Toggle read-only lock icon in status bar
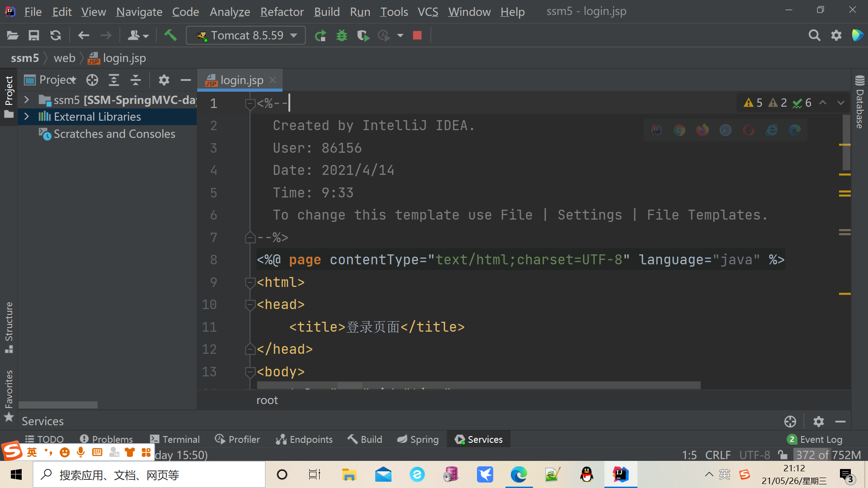Image resolution: width=868 pixels, height=488 pixels. (x=783, y=455)
